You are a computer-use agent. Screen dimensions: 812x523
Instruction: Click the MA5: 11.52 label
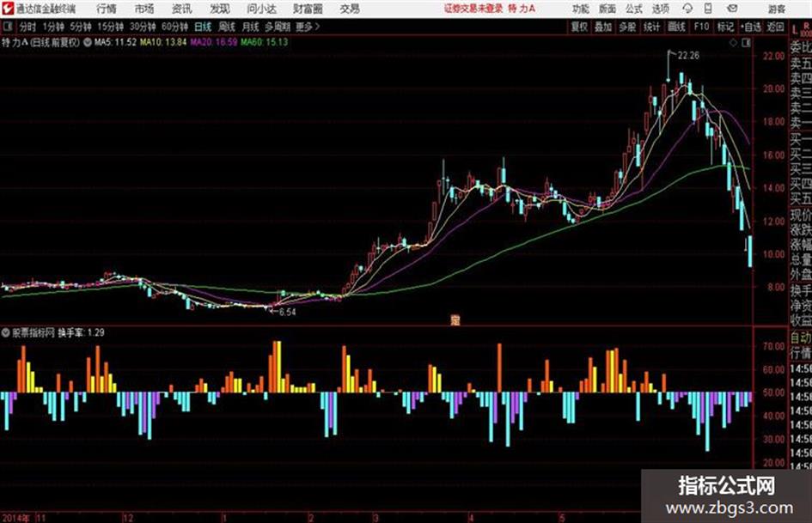pos(115,42)
